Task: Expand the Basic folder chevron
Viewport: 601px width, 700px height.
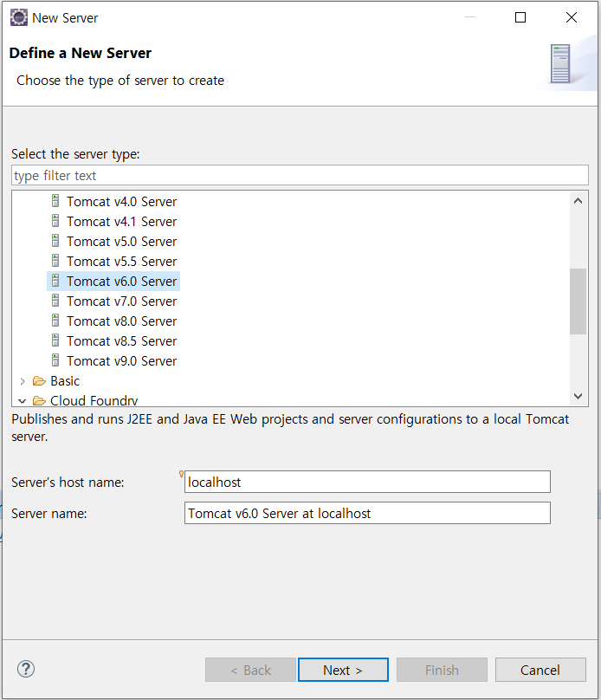Action: [23, 381]
